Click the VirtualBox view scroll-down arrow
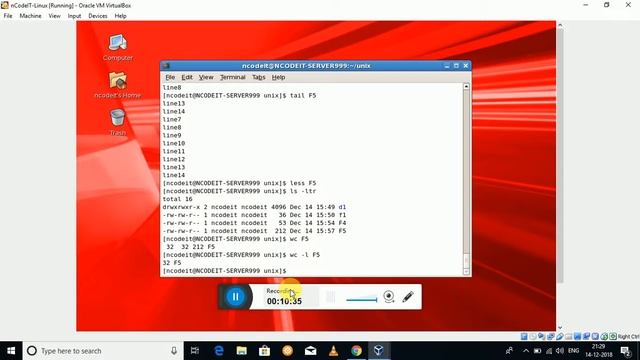 560,327
